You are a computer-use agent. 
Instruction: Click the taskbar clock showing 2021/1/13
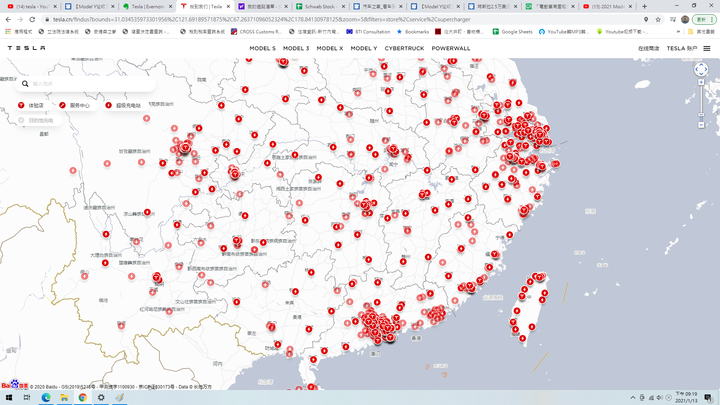(686, 398)
